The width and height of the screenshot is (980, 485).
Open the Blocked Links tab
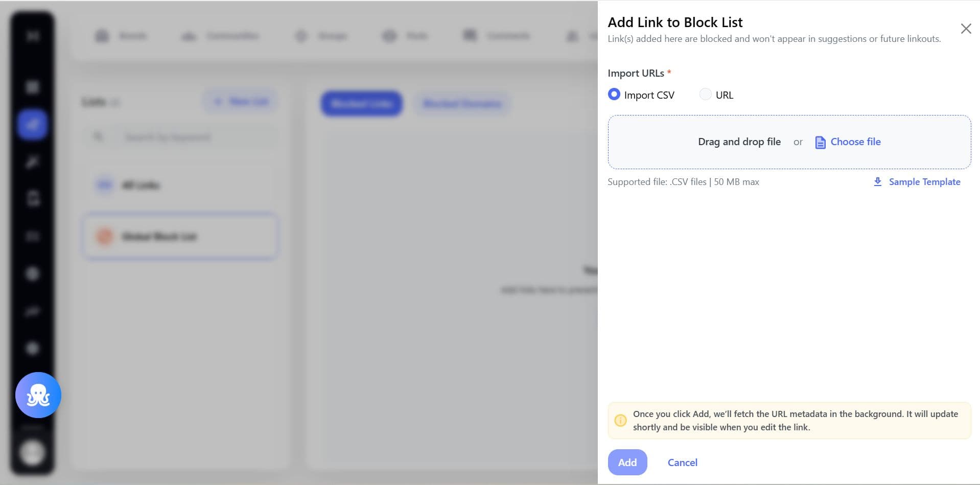pyautogui.click(x=361, y=104)
